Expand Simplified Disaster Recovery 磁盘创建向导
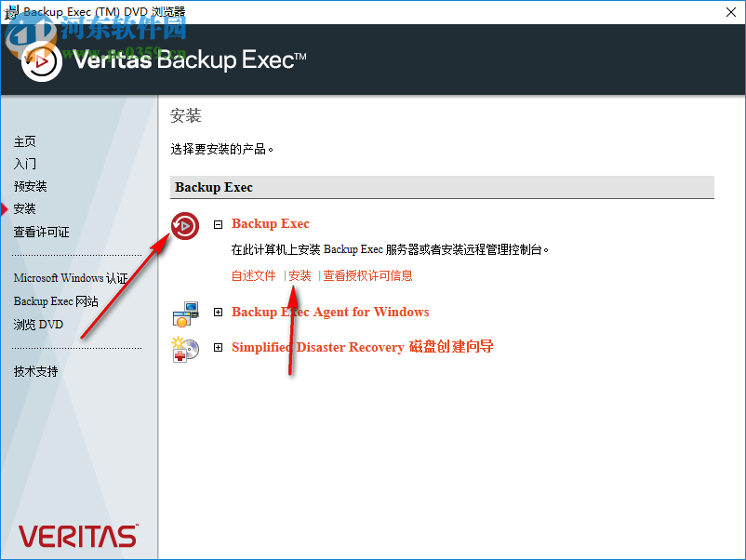The image size is (746, 560). pyautogui.click(x=218, y=347)
